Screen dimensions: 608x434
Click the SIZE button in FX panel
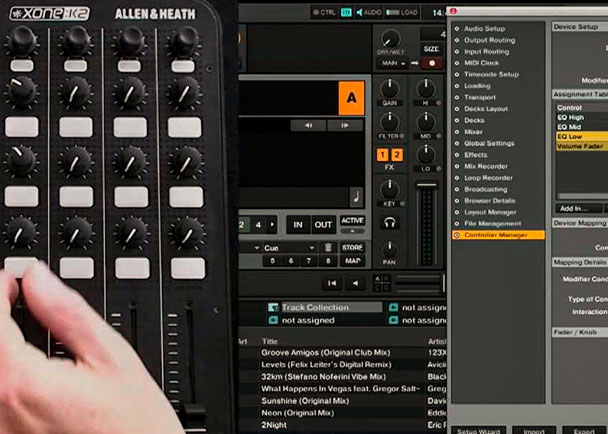431,49
